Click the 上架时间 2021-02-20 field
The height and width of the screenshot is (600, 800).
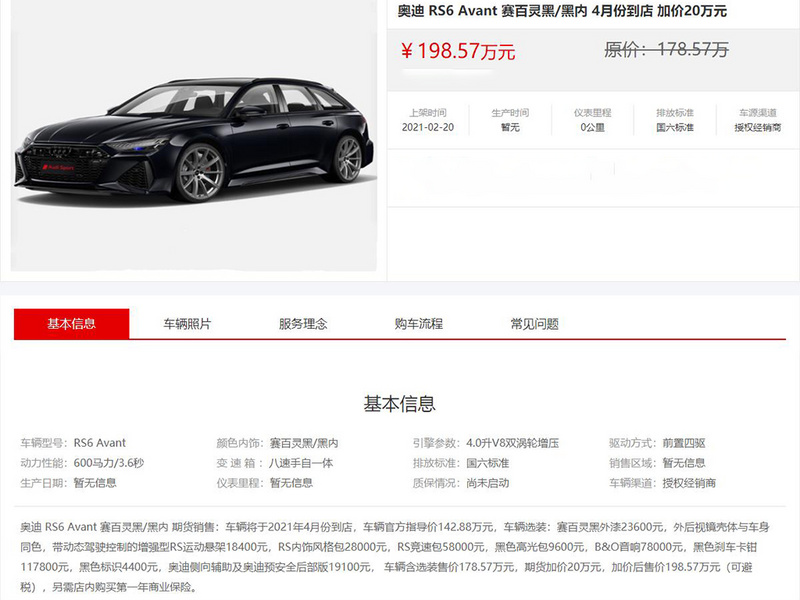click(x=428, y=120)
